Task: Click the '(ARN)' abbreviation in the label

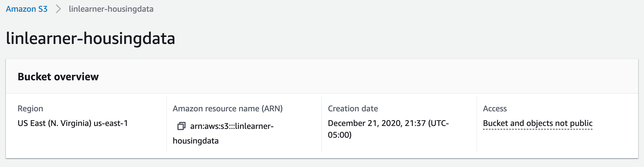Action: pos(272,109)
